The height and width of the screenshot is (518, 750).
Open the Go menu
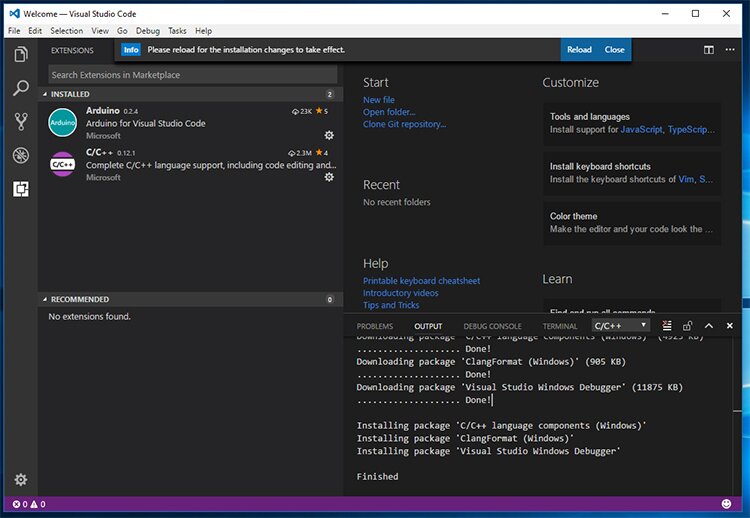pos(122,31)
